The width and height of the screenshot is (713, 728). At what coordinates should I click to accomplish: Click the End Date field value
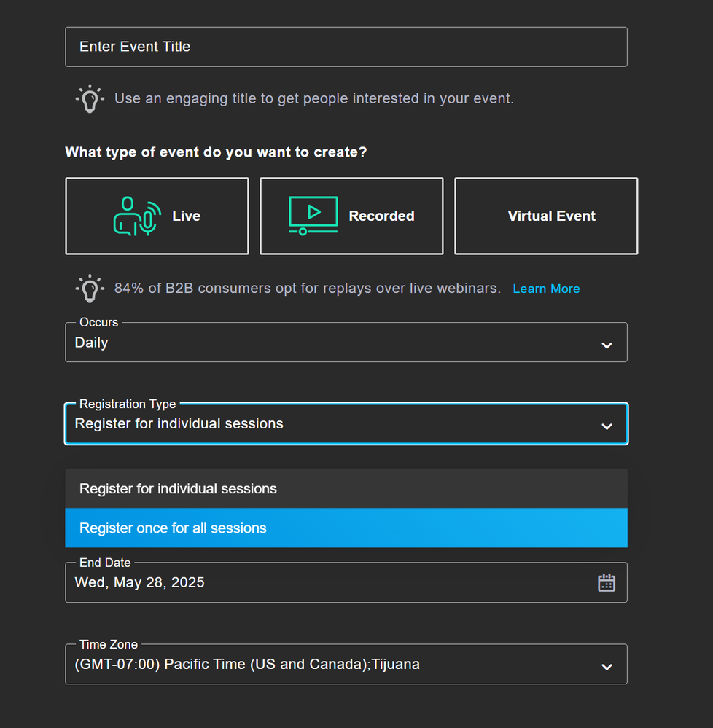click(x=139, y=582)
